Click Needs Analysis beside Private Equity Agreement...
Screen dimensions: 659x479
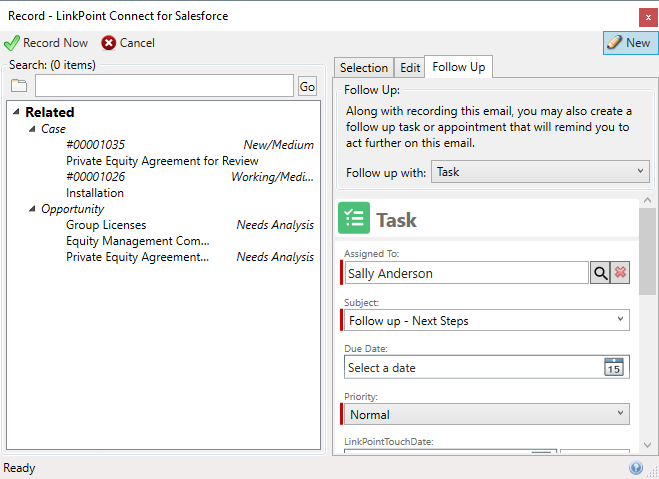pos(275,257)
